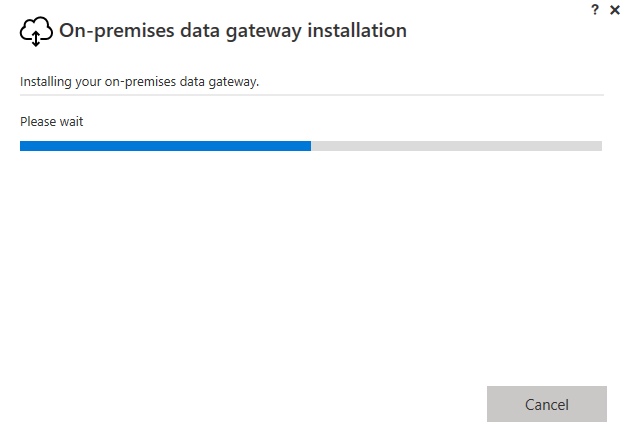Click the word 'data' in the title

[x=200, y=30]
